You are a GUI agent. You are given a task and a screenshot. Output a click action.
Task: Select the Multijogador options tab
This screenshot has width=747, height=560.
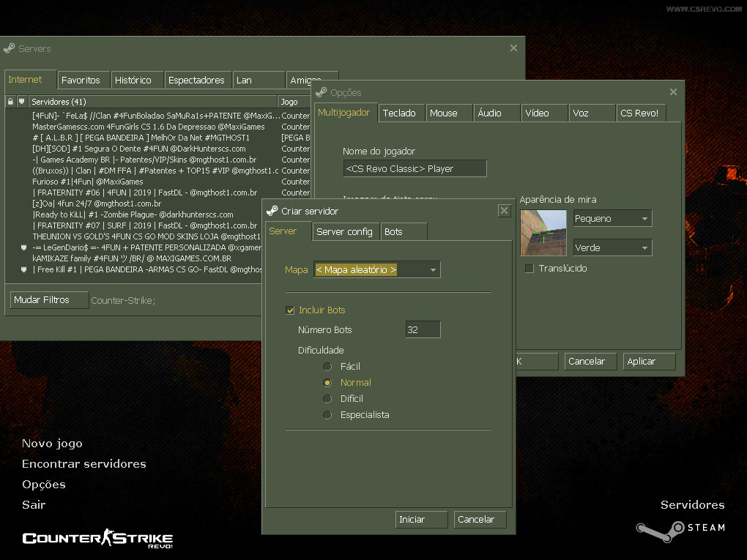pos(345,113)
